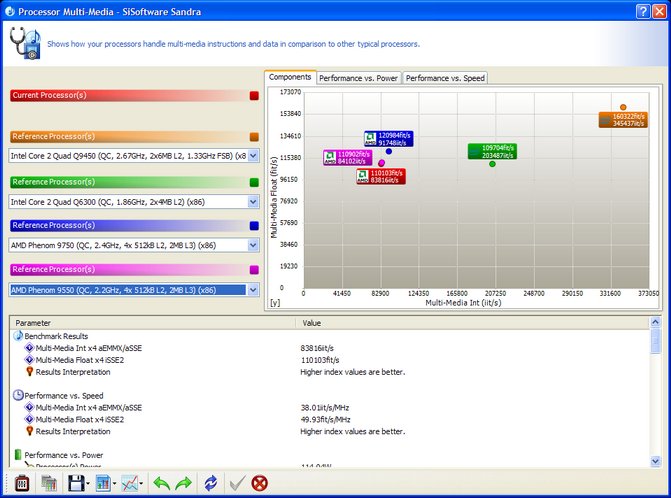Screen dimensions: 671x498
Task: Click the red Current Processor color swatch
Action: 254,96
